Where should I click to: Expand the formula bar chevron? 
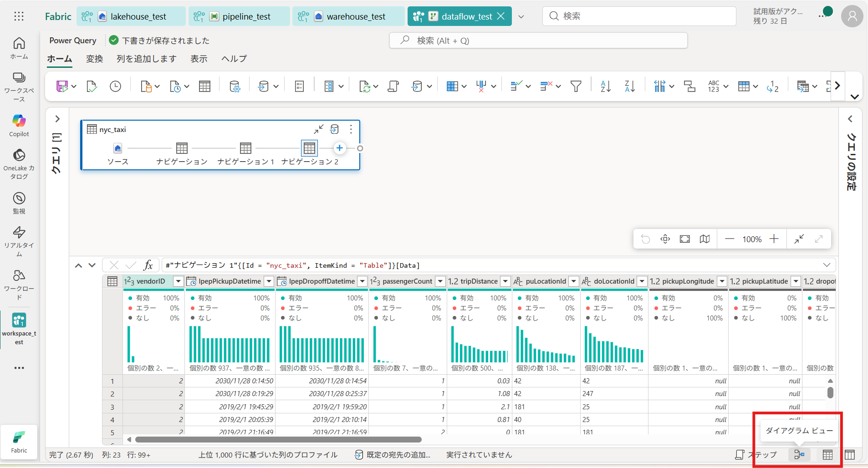827,265
